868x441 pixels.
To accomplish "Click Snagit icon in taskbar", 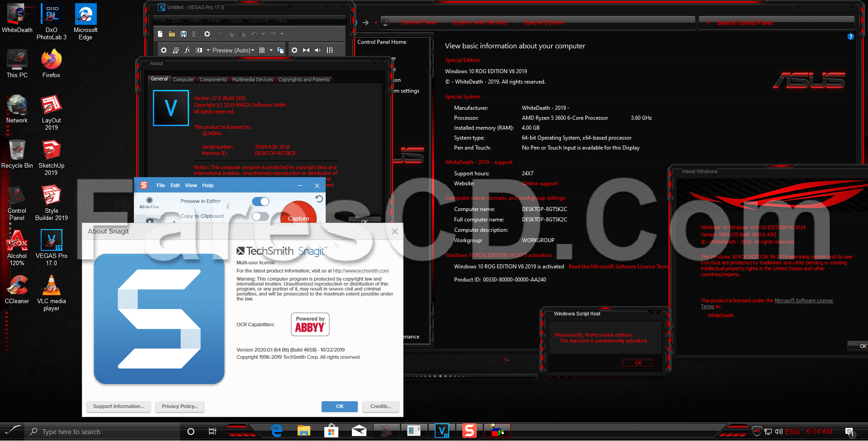I will (x=469, y=431).
